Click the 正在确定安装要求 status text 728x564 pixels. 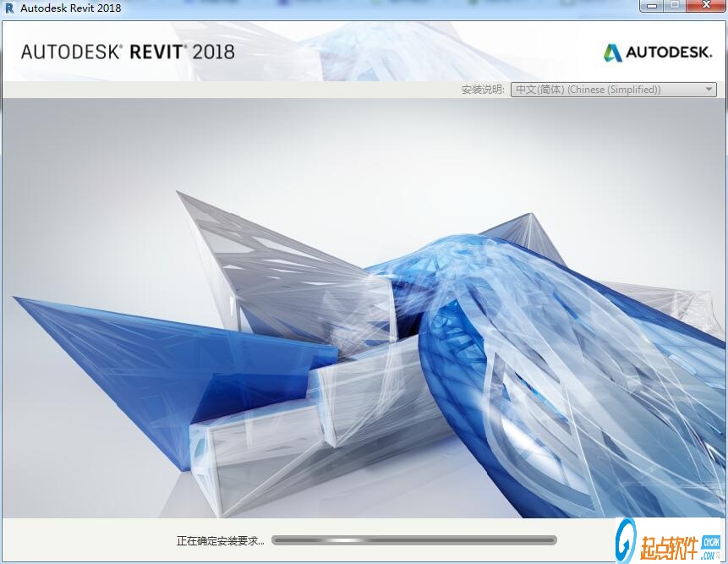[x=221, y=540]
